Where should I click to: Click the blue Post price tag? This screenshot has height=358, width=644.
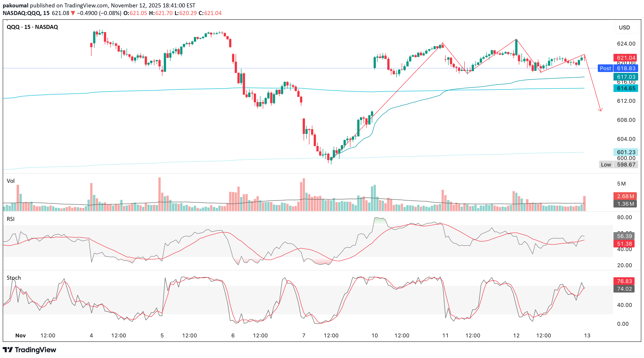605,68
